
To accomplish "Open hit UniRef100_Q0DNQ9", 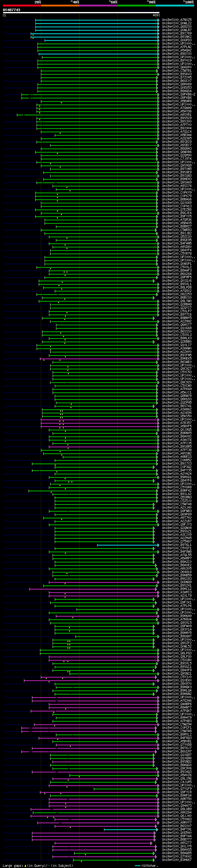I will click(x=176, y=582).
